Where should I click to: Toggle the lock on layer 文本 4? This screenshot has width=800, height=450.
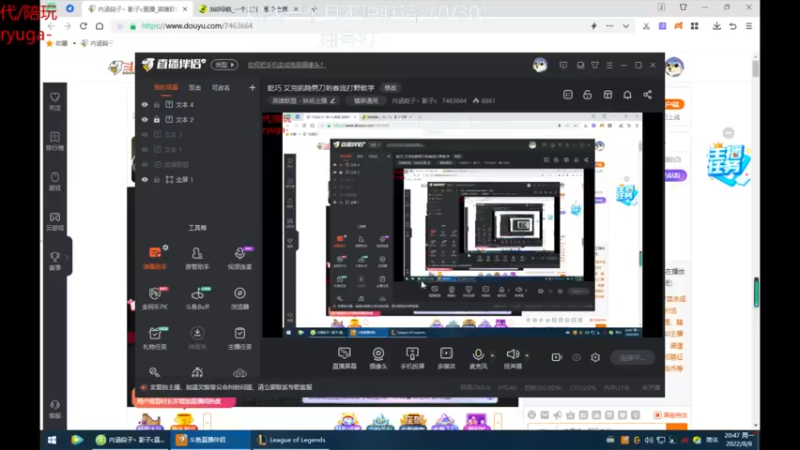click(157, 105)
